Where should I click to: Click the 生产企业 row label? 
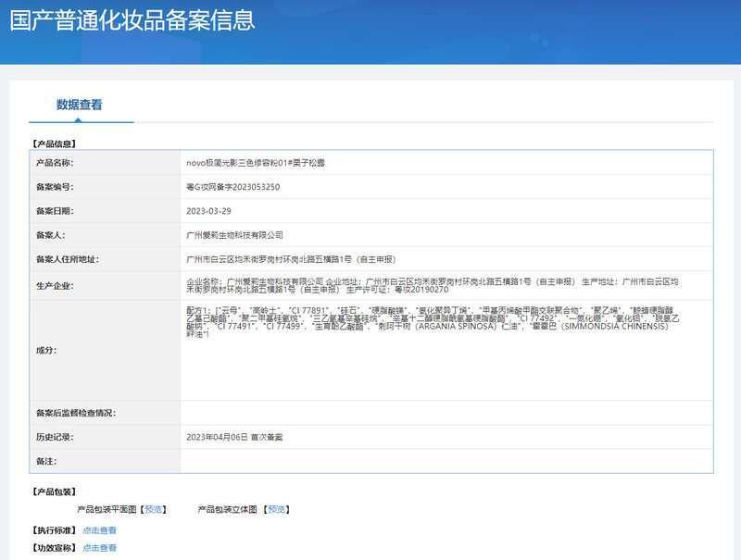[55, 286]
